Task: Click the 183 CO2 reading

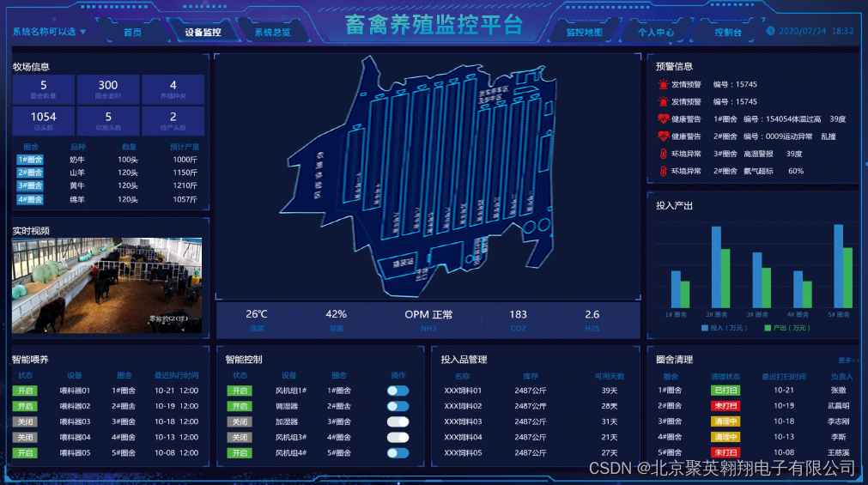Action: (x=519, y=320)
